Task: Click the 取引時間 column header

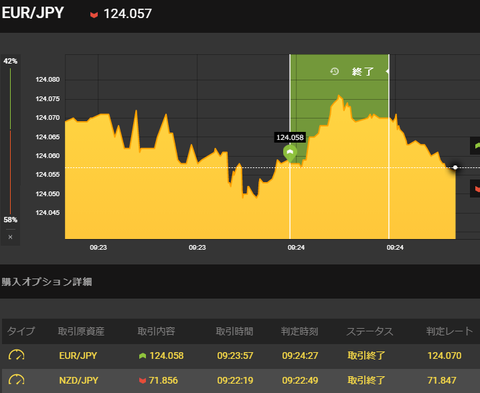Action: (234, 331)
